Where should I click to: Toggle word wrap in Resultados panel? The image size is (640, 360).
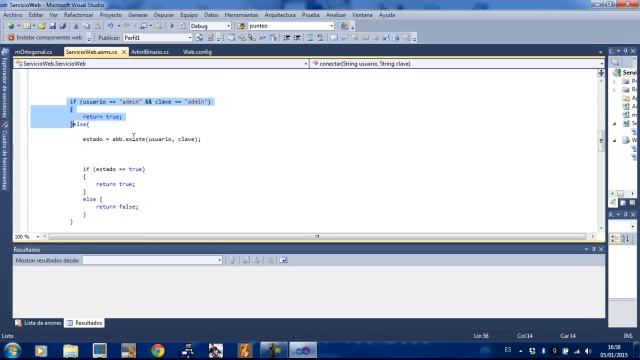click(x=284, y=260)
